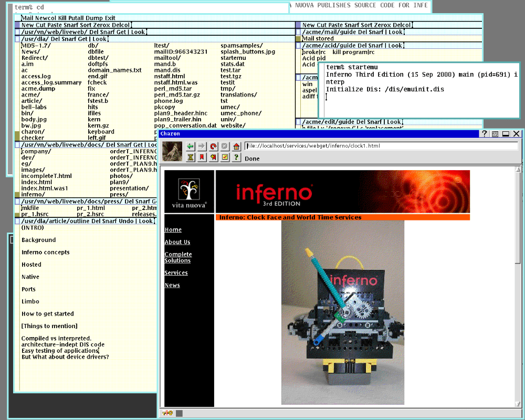This screenshot has width=525, height=420.
Task: Click Delcol in the right column tag
Action: 402,25
